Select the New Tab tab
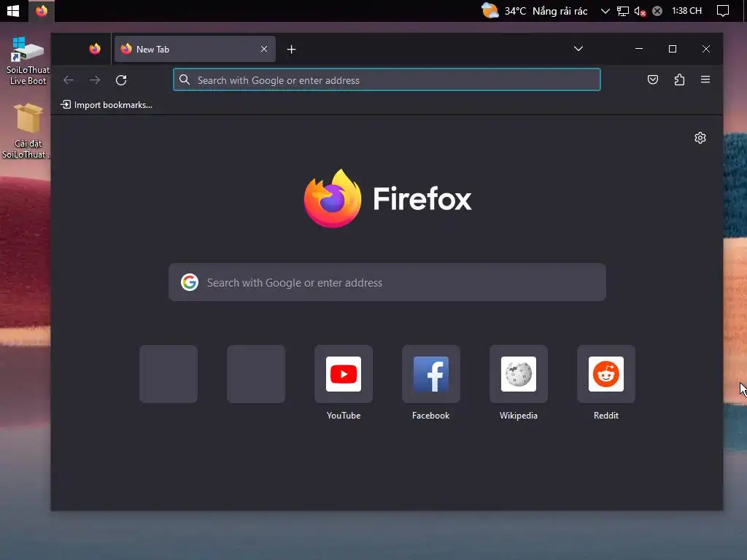The image size is (747, 560). tap(195, 49)
